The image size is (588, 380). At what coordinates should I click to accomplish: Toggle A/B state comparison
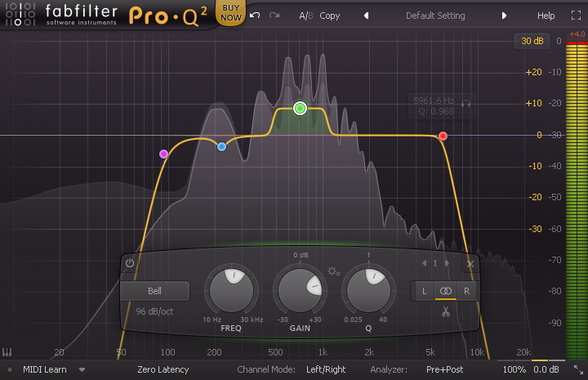point(305,16)
